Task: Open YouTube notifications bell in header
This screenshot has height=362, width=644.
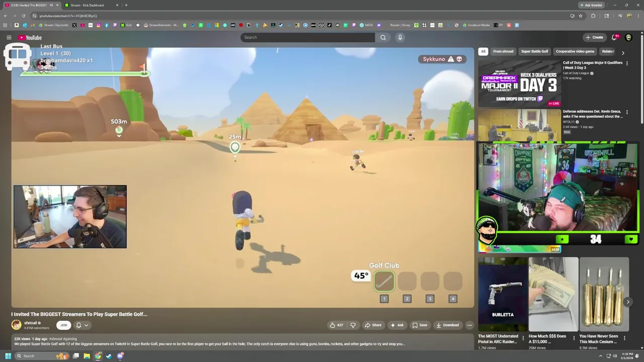Action: pyautogui.click(x=614, y=37)
